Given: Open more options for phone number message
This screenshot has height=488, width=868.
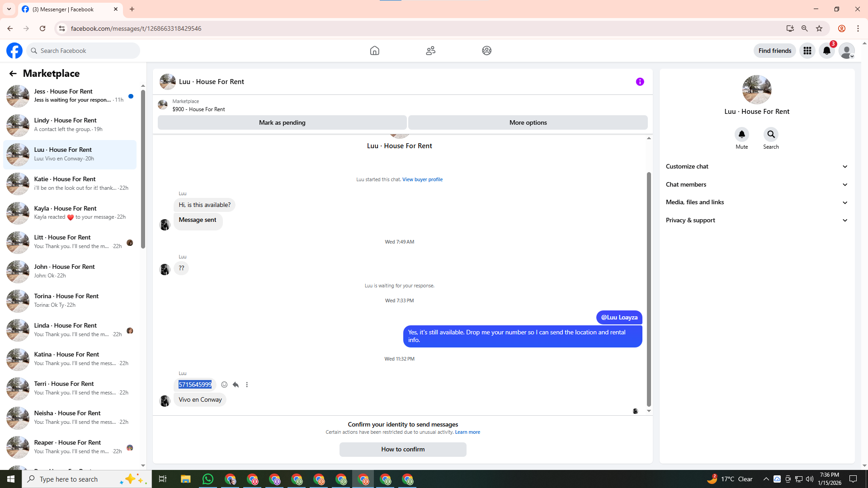Looking at the screenshot, I should (247, 385).
